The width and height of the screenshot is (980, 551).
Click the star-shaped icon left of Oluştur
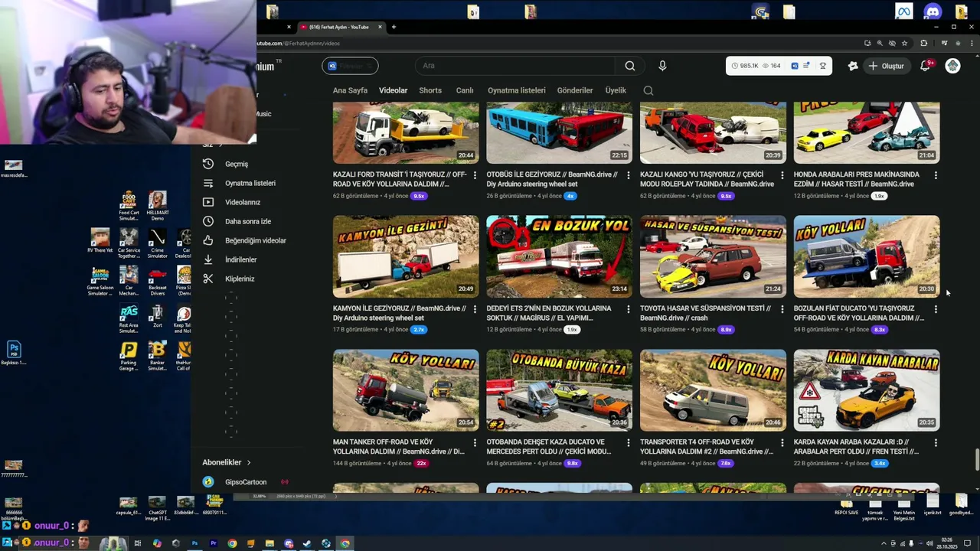[853, 66]
